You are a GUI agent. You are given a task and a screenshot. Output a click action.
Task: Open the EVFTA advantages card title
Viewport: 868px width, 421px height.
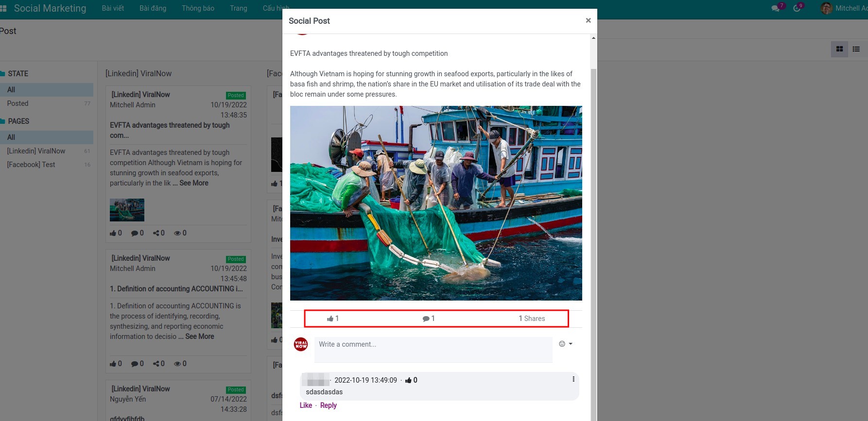(x=170, y=130)
